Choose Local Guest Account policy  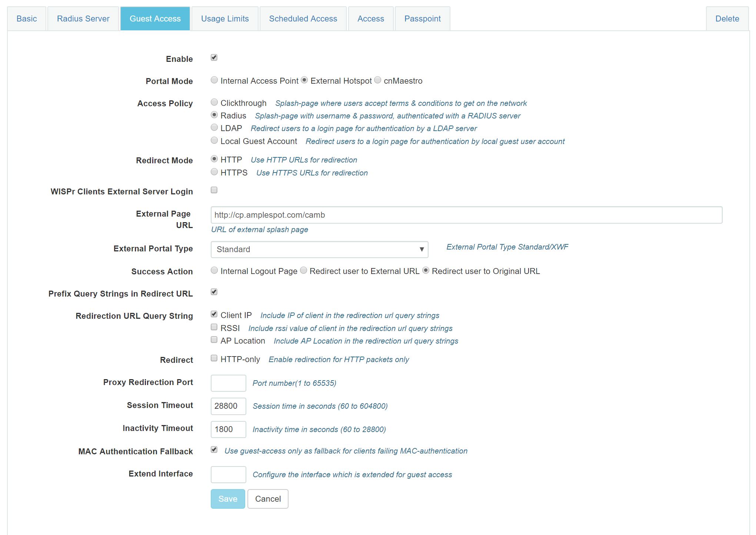[214, 141]
